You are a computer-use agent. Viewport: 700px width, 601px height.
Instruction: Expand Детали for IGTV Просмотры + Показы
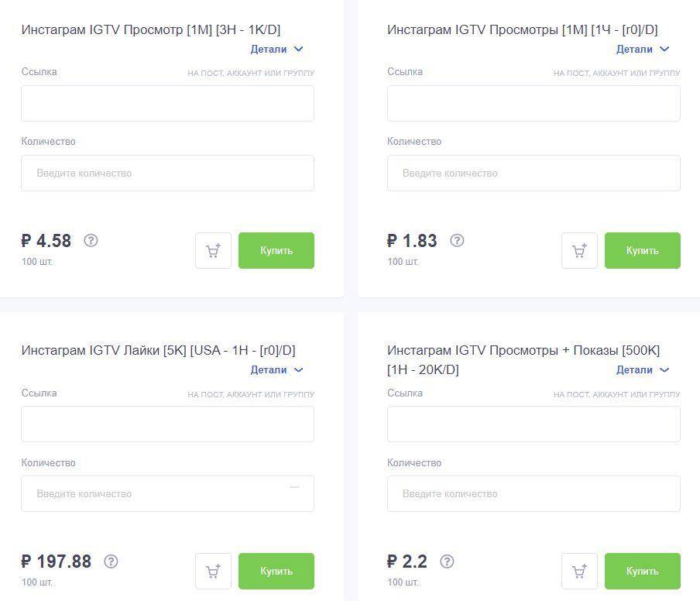(x=643, y=370)
